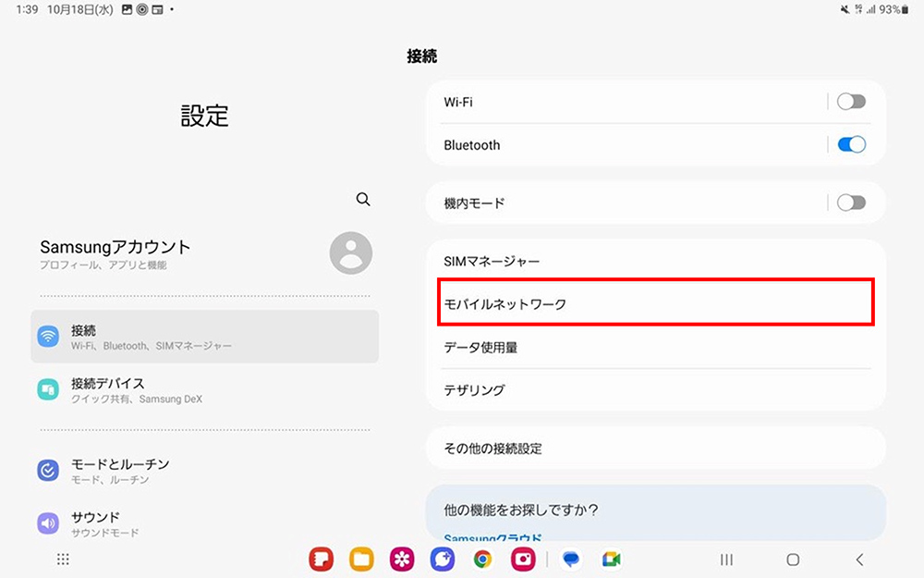This screenshot has width=924, height=578.
Task: Enable the Wi-Fi toggle
Action: (x=851, y=101)
